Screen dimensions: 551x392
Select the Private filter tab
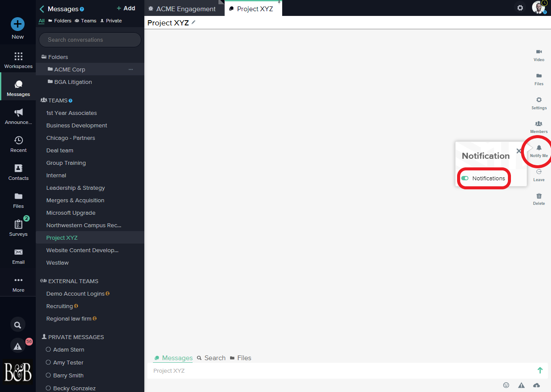tap(111, 21)
